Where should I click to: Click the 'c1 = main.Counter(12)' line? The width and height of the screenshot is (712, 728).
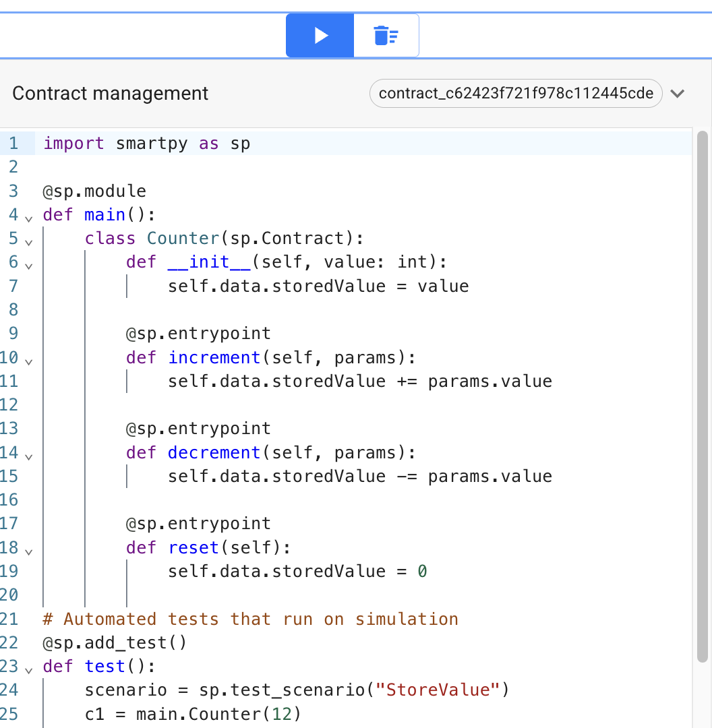pos(193,714)
